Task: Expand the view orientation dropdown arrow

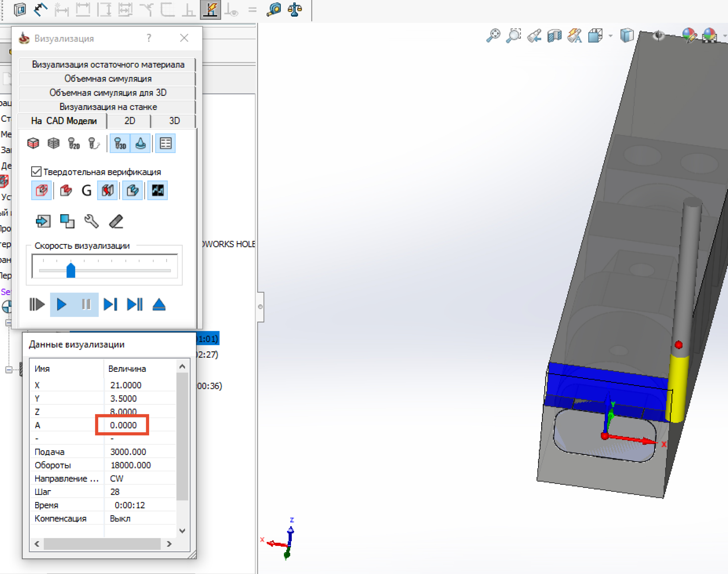Action: tap(610, 36)
